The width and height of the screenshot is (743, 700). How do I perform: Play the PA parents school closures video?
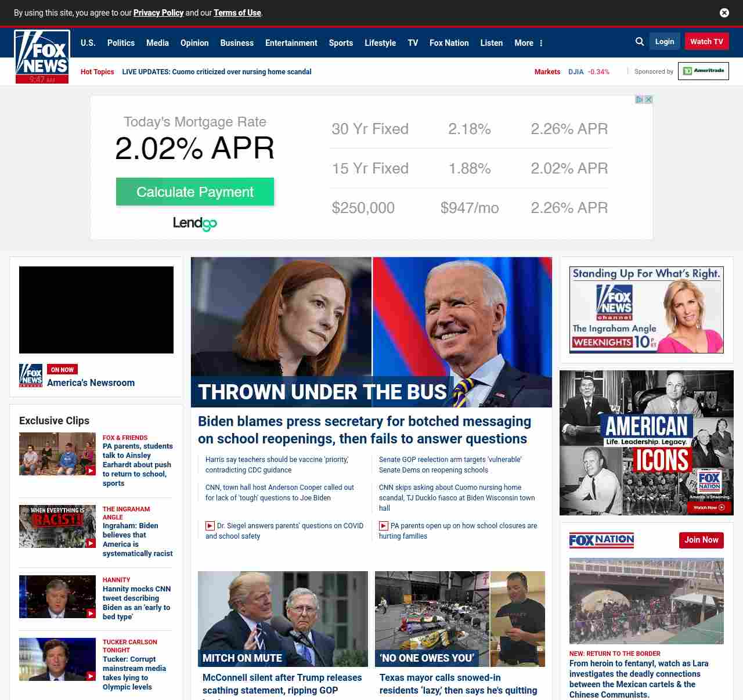[384, 526]
